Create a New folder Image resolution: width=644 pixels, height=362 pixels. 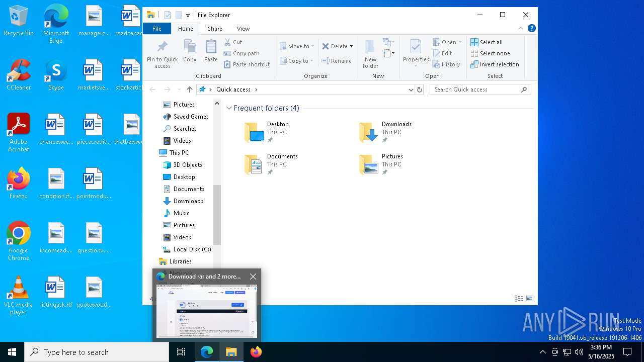click(x=370, y=54)
